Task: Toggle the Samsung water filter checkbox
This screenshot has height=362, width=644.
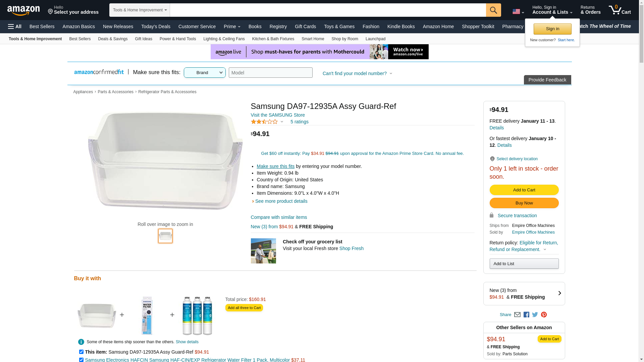Action: point(81,360)
